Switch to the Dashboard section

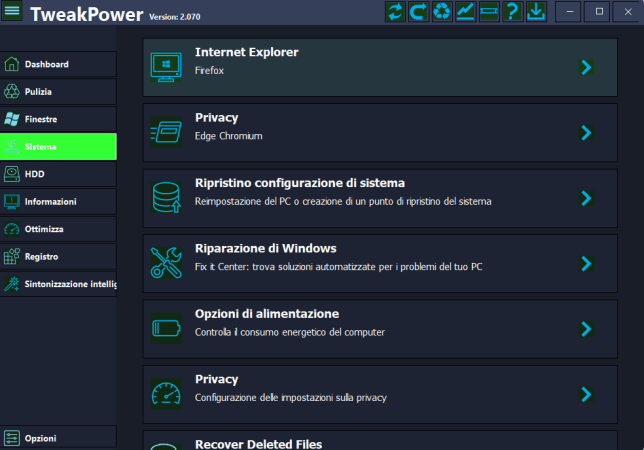pos(47,64)
